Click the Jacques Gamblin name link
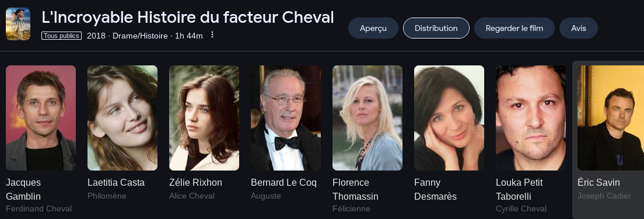 [23, 189]
